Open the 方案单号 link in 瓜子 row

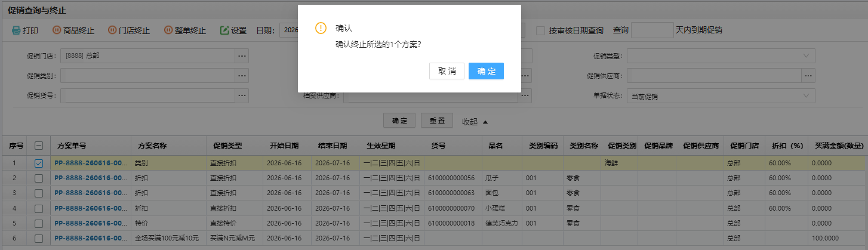pos(91,178)
